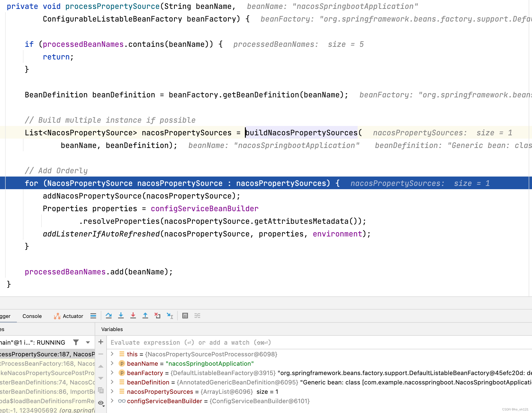The image size is (532, 413).
Task: Open the thread selector dropdown arrow
Action: pos(88,343)
